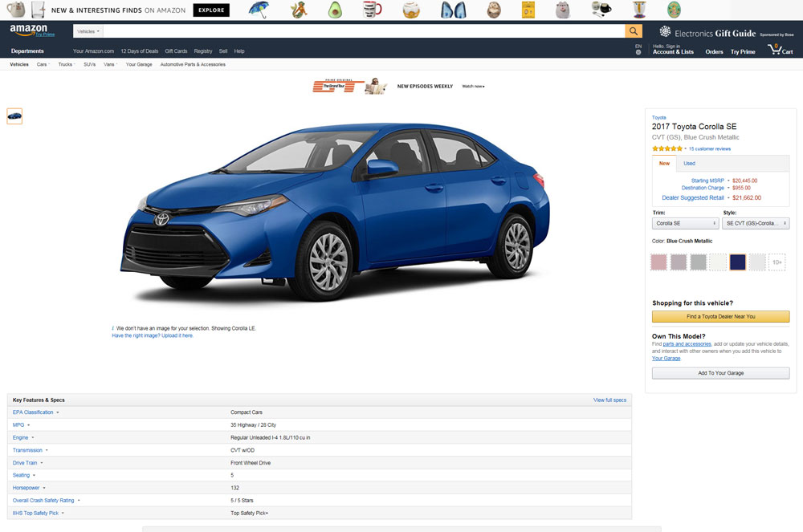Expand the Horsepower spec row
803x532 pixels.
pos(29,488)
